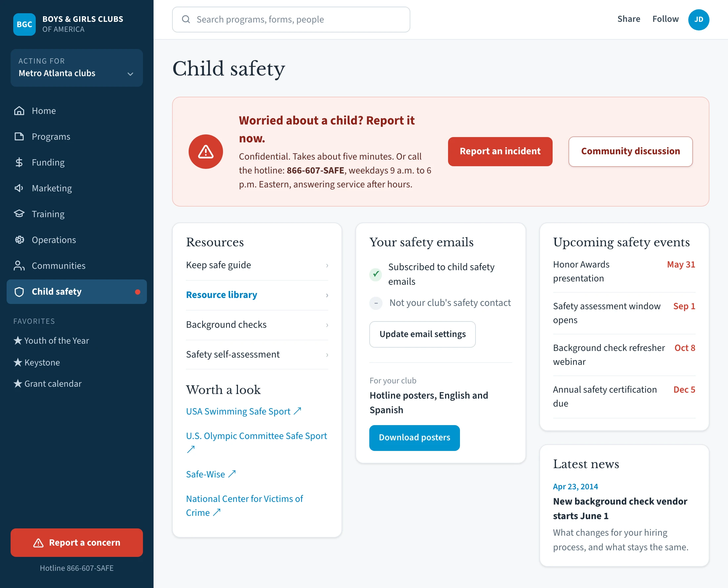The image size is (728, 588).
Task: Open Safety self-assessment via its chevron
Action: click(x=327, y=355)
